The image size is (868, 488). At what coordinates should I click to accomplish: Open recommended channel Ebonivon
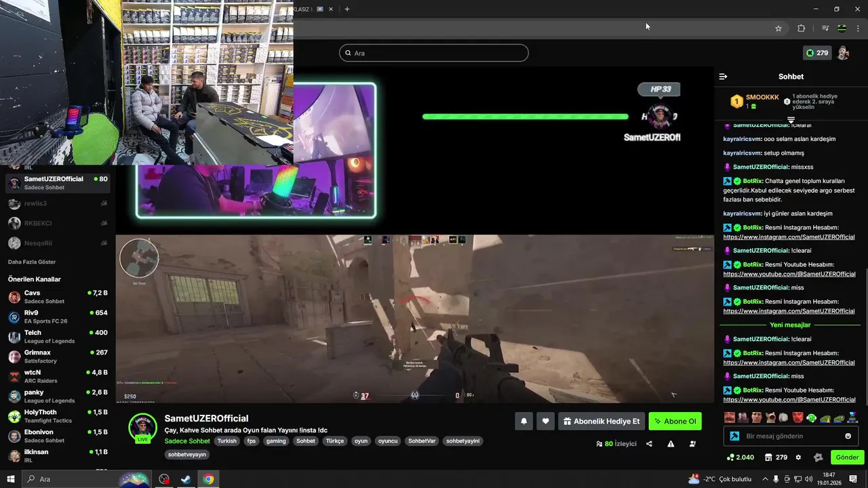point(58,436)
